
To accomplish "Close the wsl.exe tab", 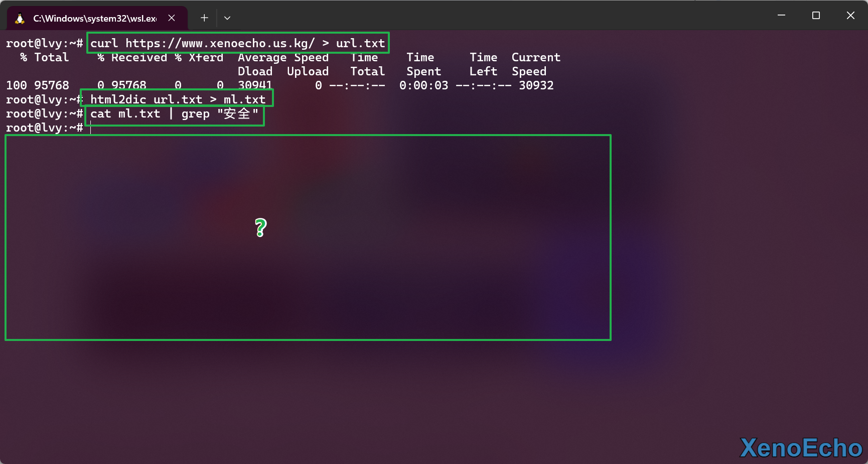I will (x=172, y=18).
